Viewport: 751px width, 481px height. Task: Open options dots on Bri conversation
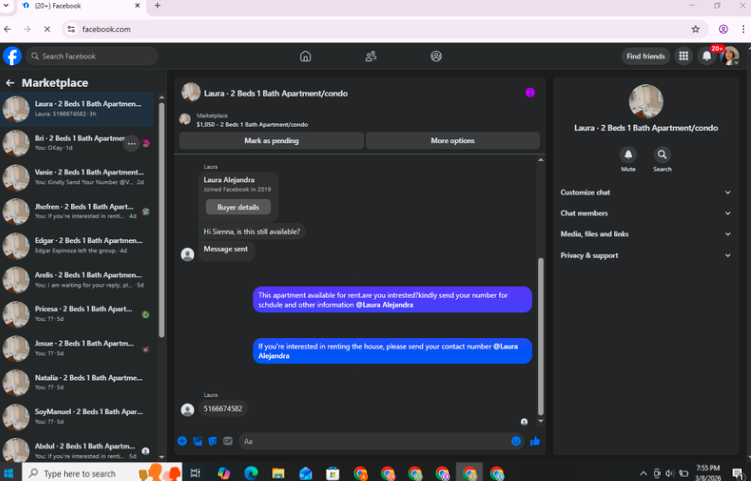coord(131,143)
